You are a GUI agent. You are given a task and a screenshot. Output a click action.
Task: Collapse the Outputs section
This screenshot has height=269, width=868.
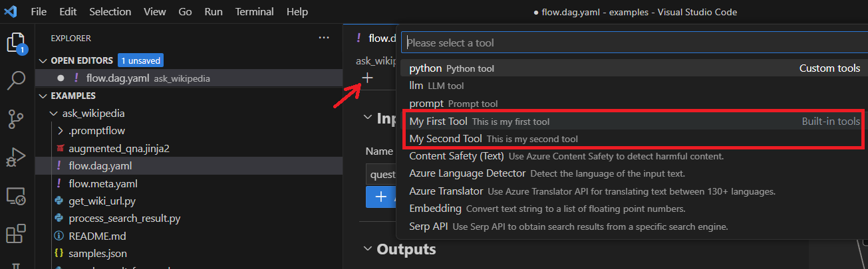pos(367,249)
